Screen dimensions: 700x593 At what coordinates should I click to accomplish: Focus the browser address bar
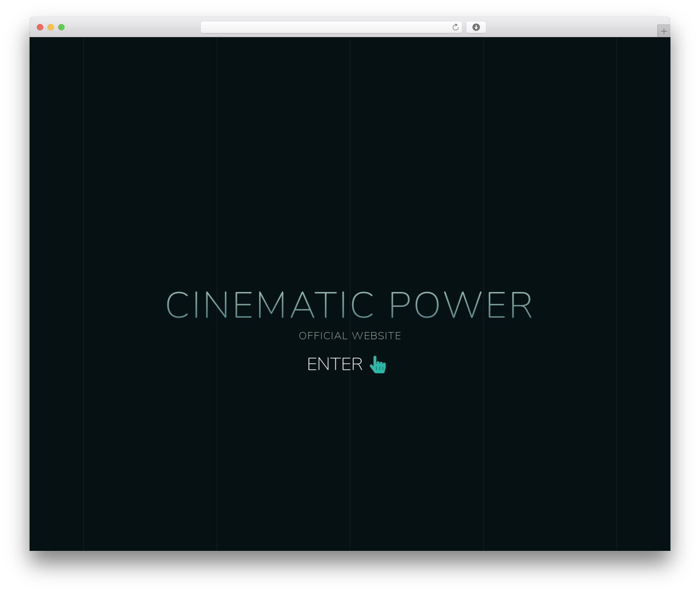click(x=331, y=27)
